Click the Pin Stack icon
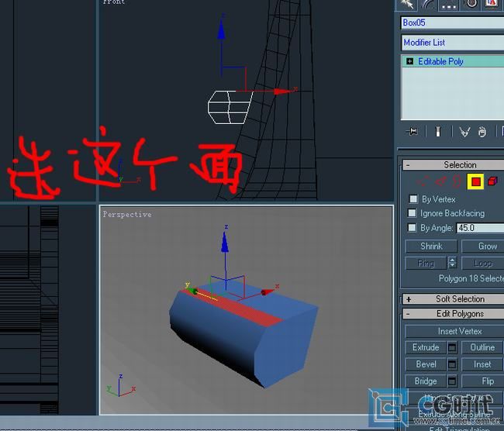 coord(412,132)
